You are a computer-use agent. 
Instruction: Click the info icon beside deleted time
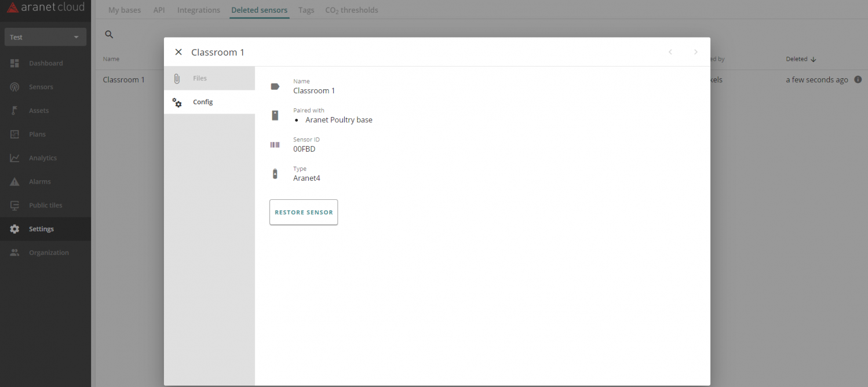[x=858, y=80]
